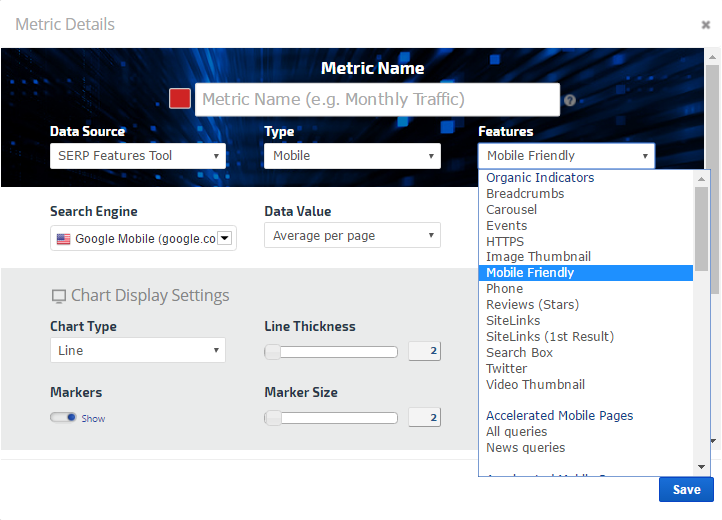The width and height of the screenshot is (722, 520).
Task: Choose HTTPS in the Features list
Action: [505, 241]
